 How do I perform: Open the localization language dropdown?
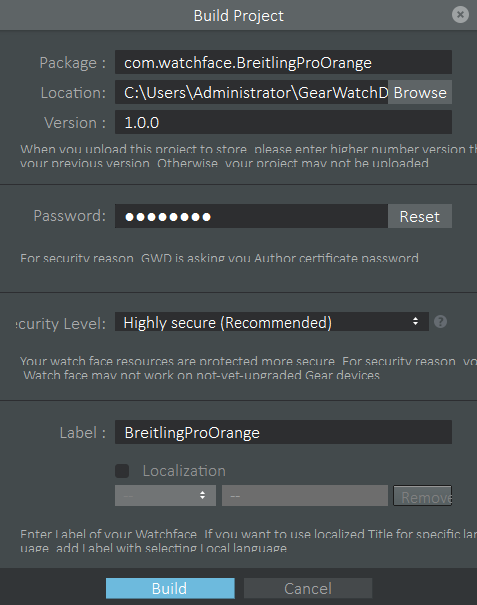165,495
